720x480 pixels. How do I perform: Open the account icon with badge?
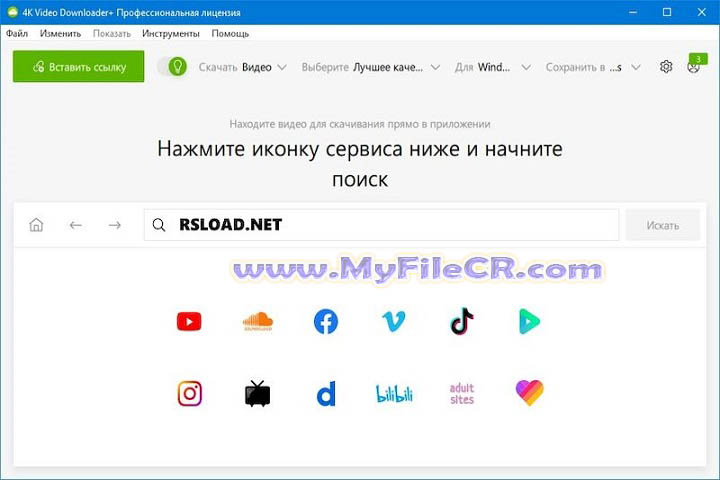694,65
